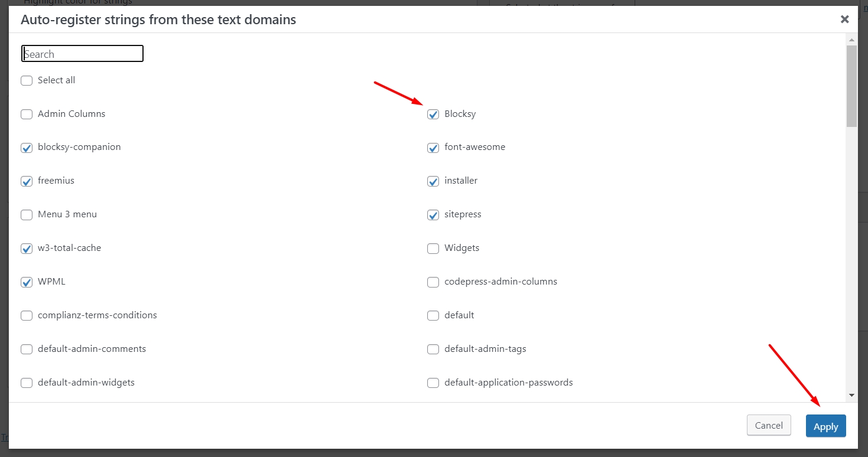The height and width of the screenshot is (457, 868).
Task: Click the complianz-terms-conditions label text
Action: 97,315
